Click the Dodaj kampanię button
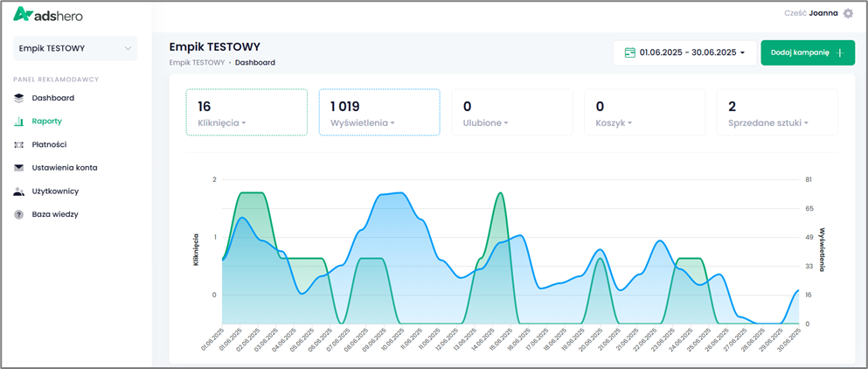Image resolution: width=868 pixels, height=369 pixels. point(807,52)
